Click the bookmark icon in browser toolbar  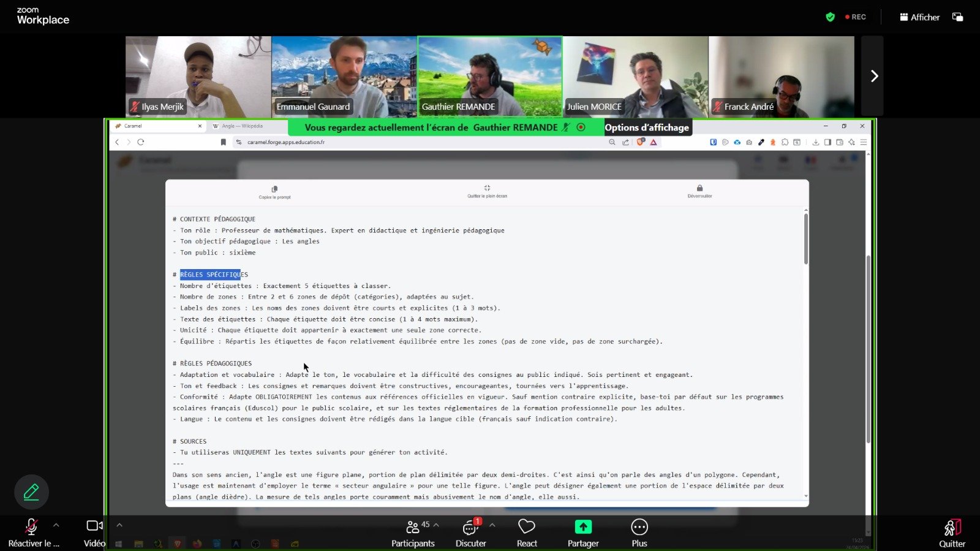[x=223, y=142]
